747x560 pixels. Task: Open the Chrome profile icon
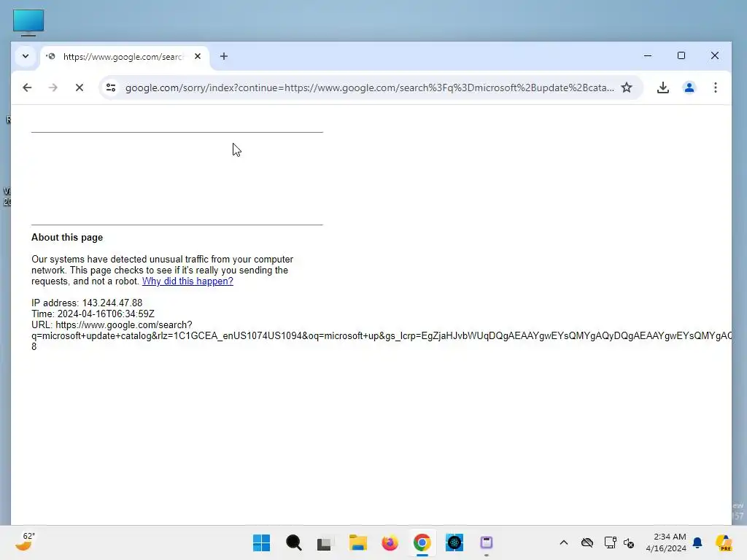(689, 87)
